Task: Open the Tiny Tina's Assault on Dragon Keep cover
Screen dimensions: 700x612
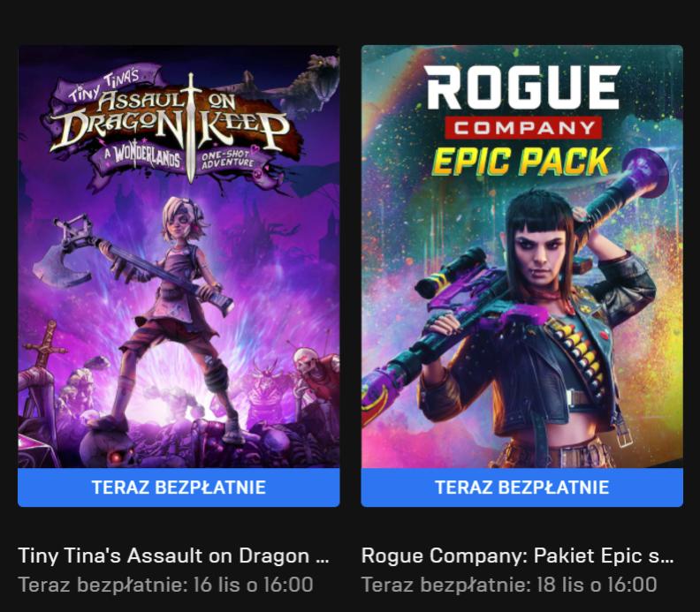Action: pyautogui.click(x=179, y=256)
